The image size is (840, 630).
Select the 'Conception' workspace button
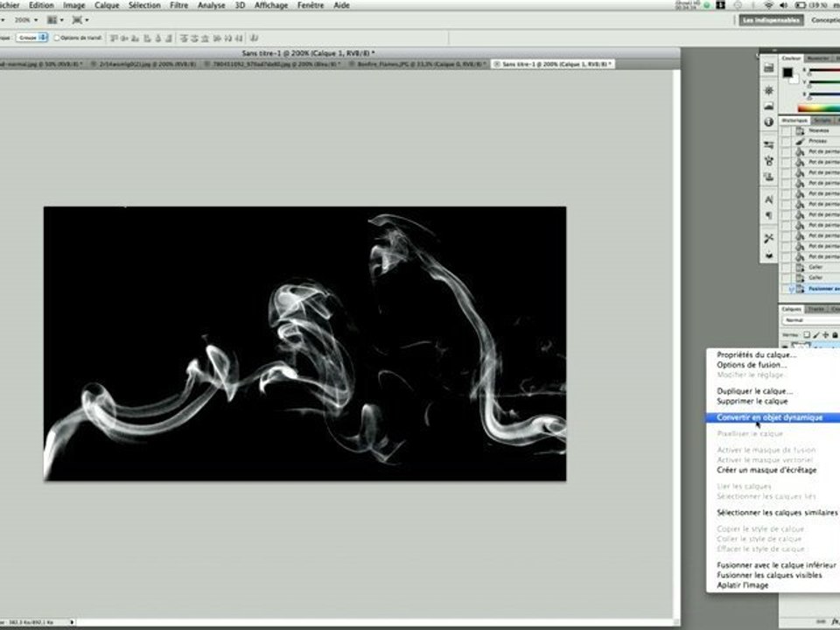point(825,20)
